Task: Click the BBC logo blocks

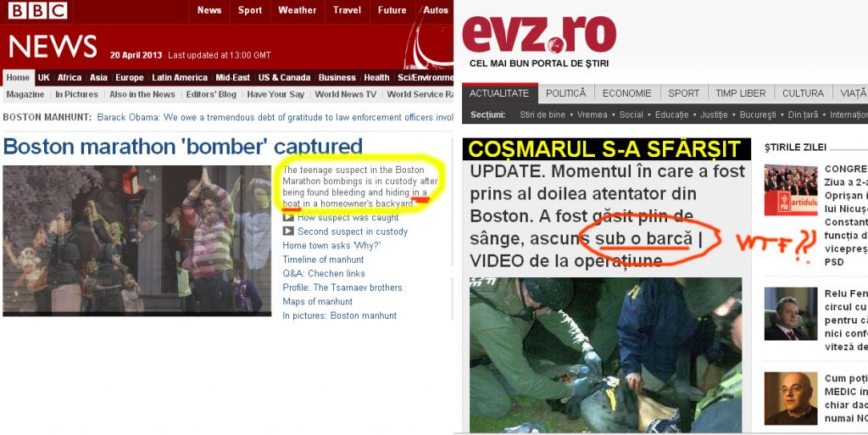Action: coord(37,10)
